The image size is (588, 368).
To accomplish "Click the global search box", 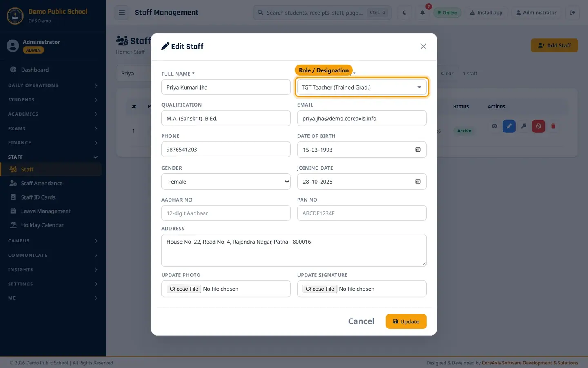I will click(x=322, y=13).
